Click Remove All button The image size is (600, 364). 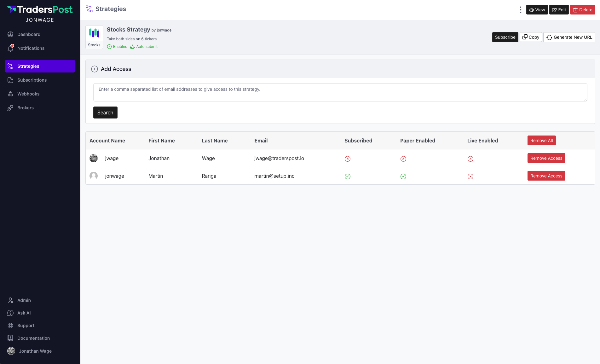coord(542,141)
